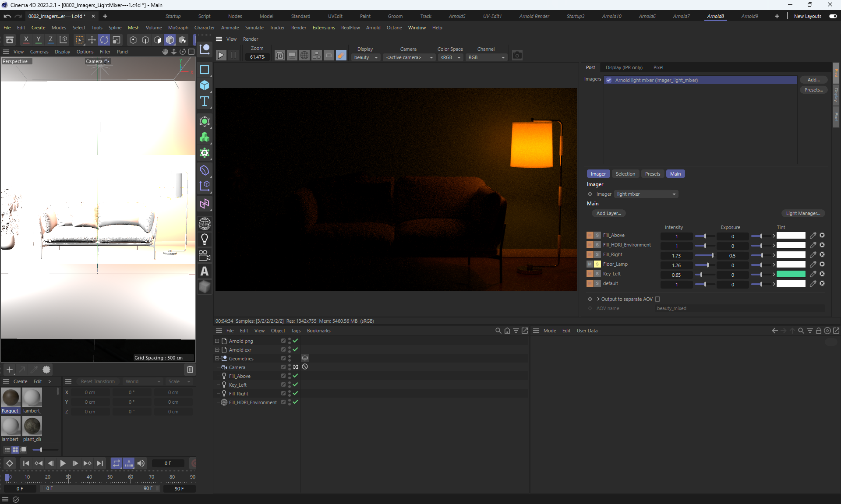Click the Arnold IPR render play button
The image size is (841, 504).
[x=221, y=56]
